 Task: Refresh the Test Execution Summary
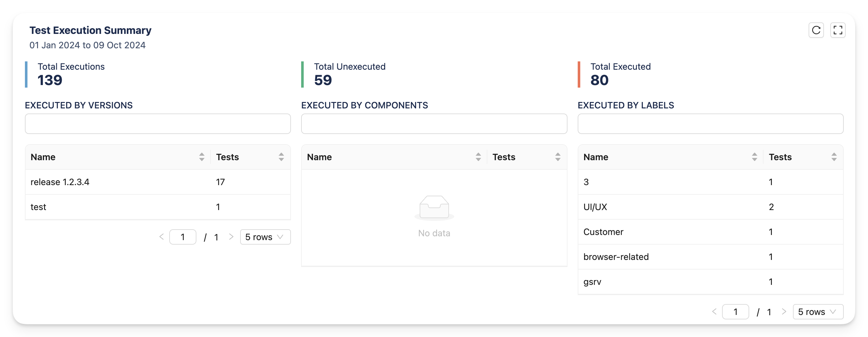816,30
